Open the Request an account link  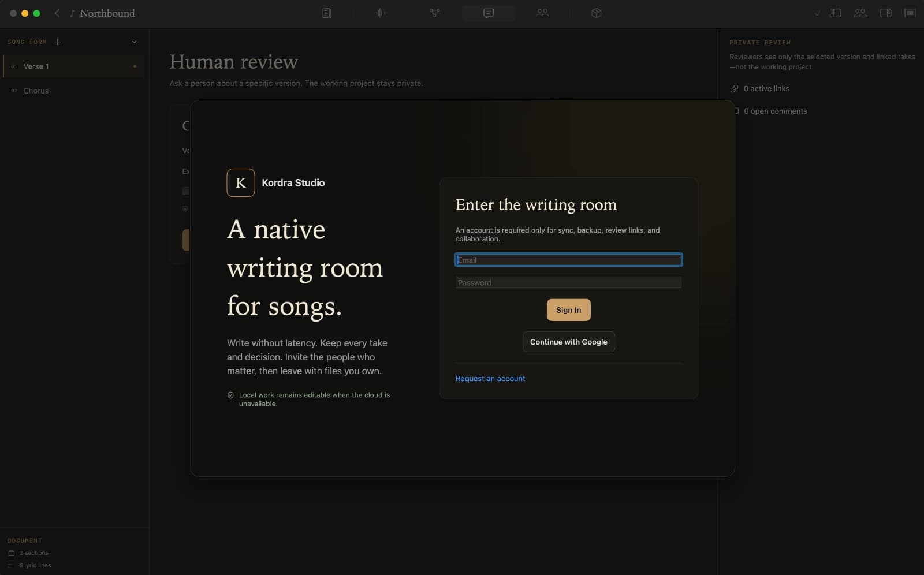click(490, 379)
